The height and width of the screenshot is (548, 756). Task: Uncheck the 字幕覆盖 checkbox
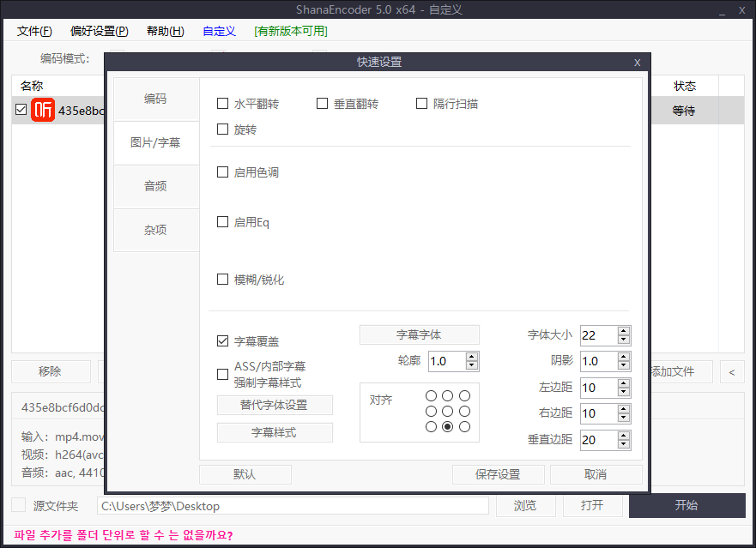(x=222, y=341)
